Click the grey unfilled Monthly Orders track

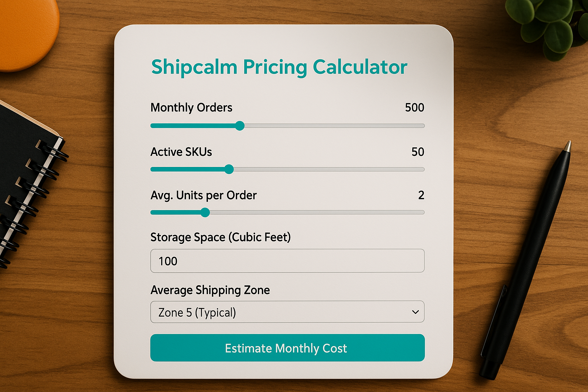tap(333, 126)
